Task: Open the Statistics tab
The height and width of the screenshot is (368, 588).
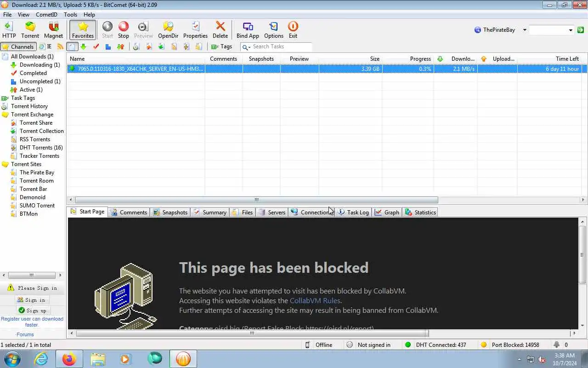Action: 420,212
